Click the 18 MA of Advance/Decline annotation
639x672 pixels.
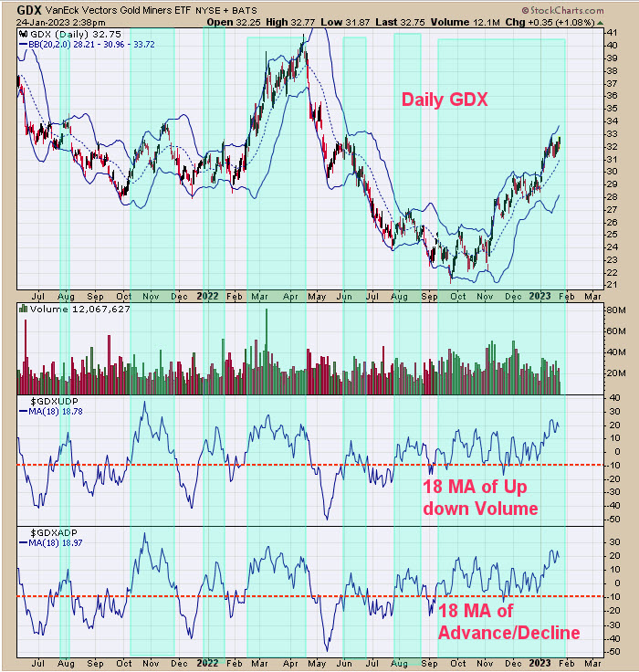pos(508,622)
